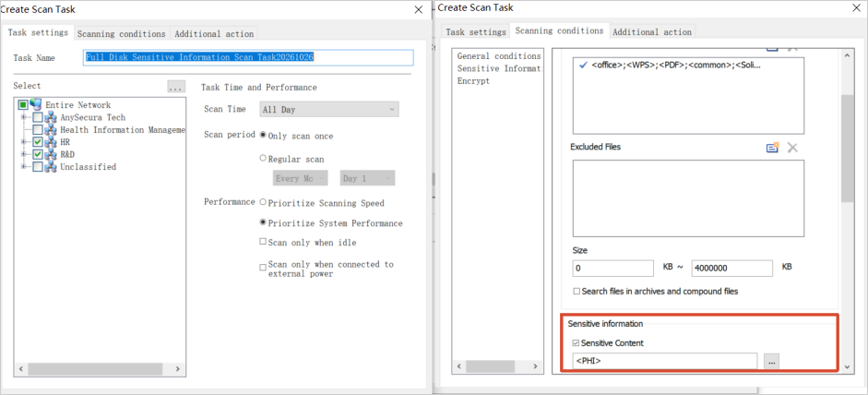Viewport: 868px width, 395px height.
Task: Expand the R&D tree node
Action: tap(23, 154)
